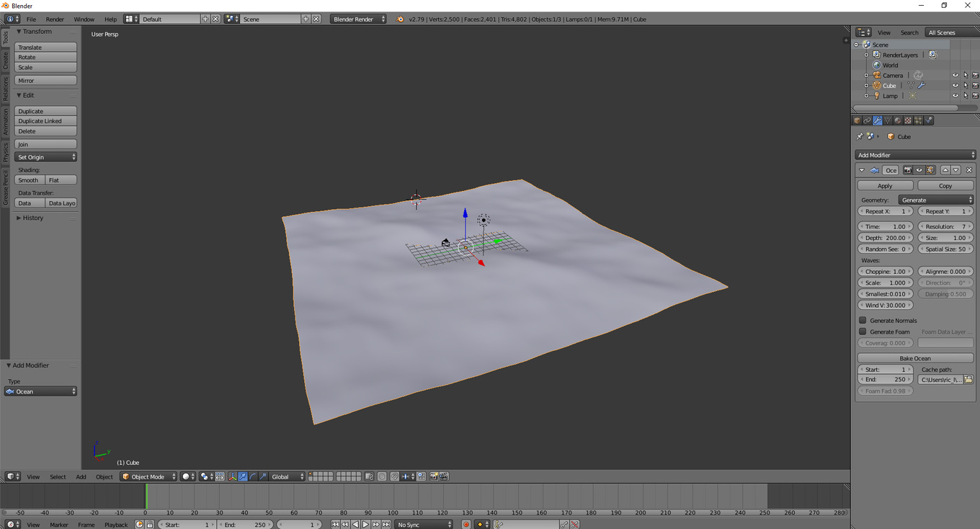Open the Texture checkerboard tab in Properties
980x529 pixels.
pos(908,120)
